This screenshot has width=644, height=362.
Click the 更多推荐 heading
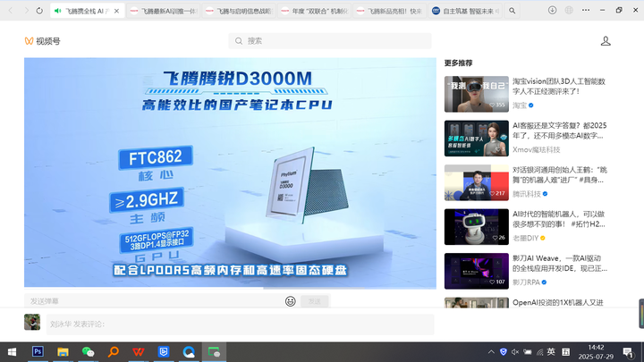point(458,63)
